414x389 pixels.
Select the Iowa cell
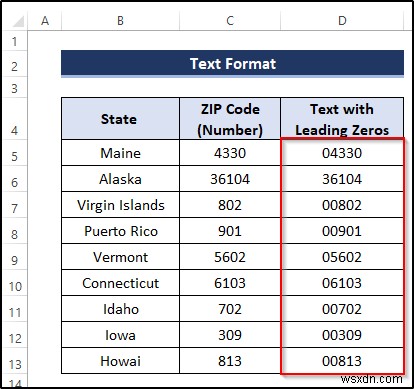click(x=120, y=335)
